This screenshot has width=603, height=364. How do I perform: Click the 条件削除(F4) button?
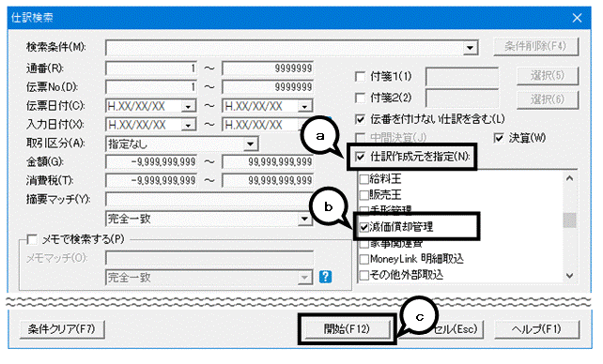coord(535,47)
